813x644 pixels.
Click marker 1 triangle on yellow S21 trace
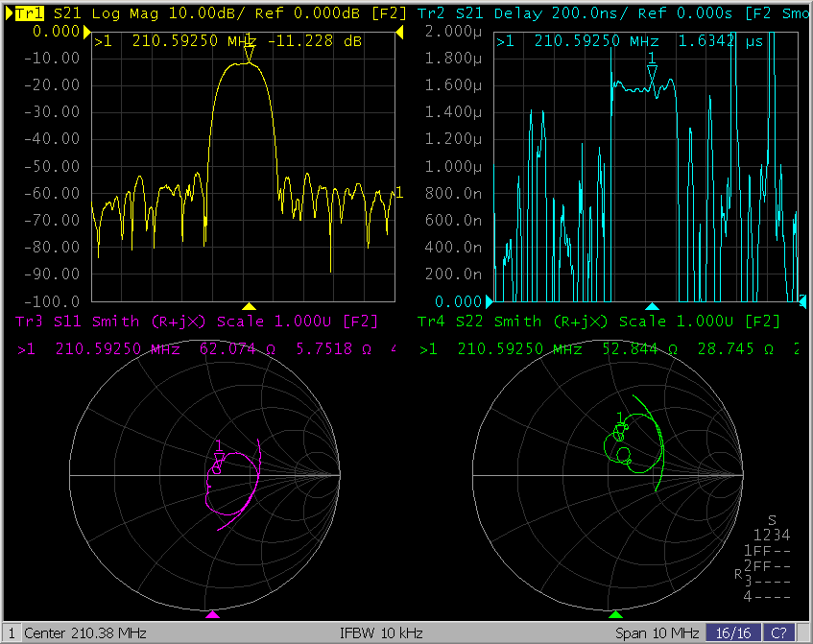point(250,54)
